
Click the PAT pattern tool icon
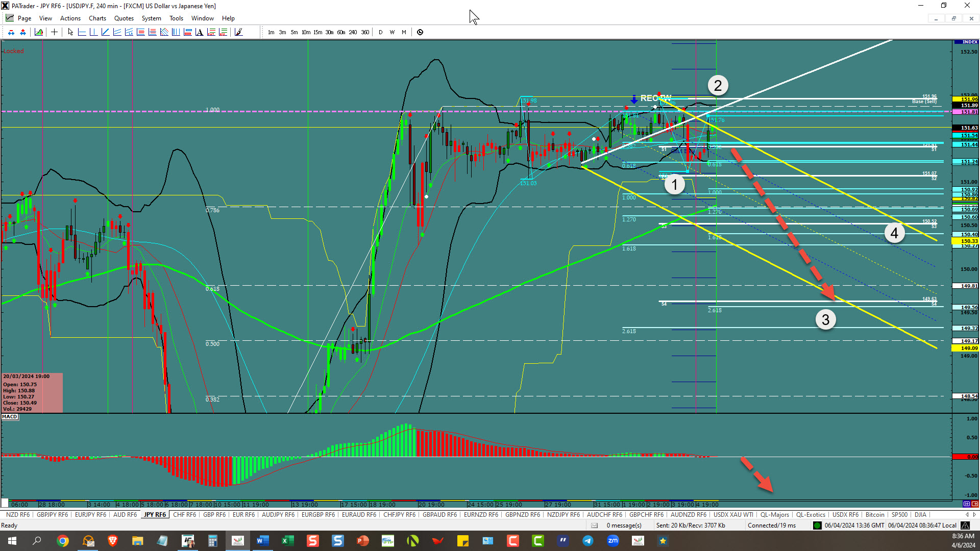click(211, 32)
